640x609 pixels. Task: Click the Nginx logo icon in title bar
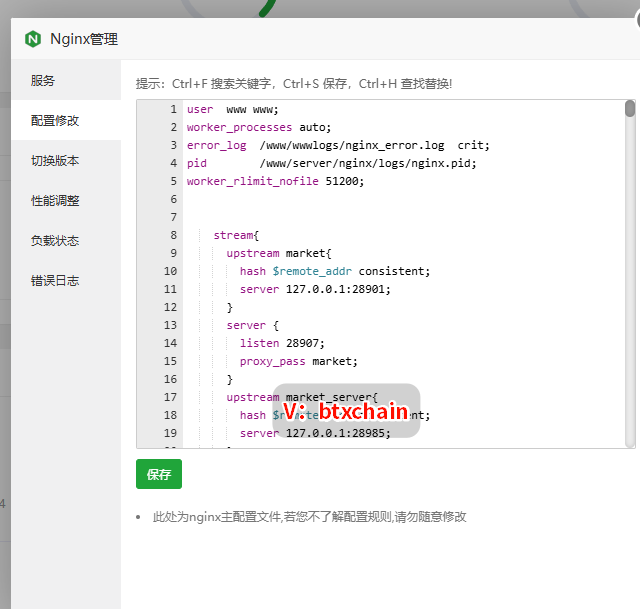(x=33, y=39)
